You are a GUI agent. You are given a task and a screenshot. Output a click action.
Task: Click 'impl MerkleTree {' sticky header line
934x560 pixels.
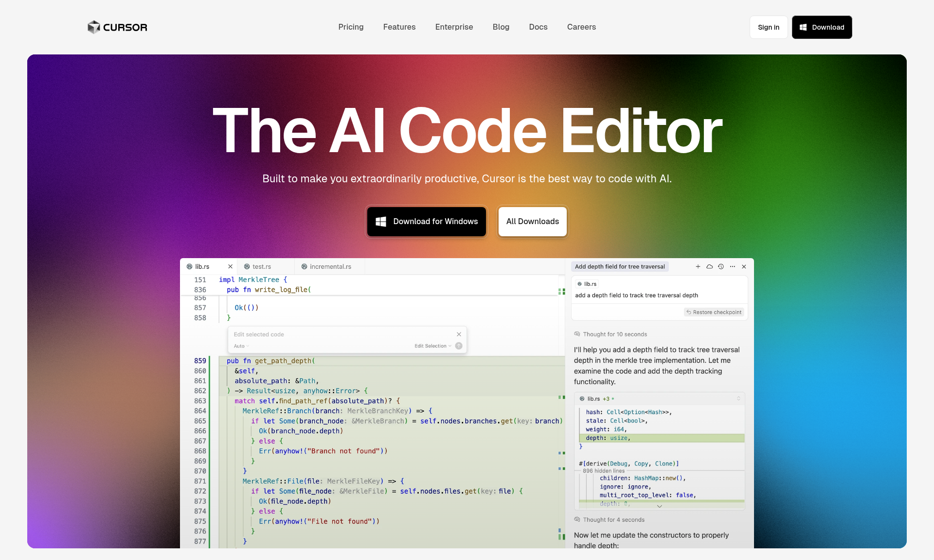[253, 280]
